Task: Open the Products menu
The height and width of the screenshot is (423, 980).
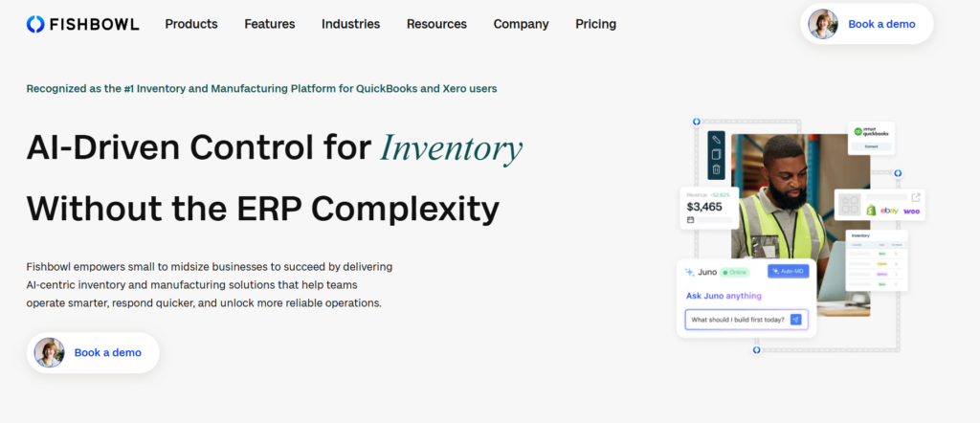Action: coord(191,24)
